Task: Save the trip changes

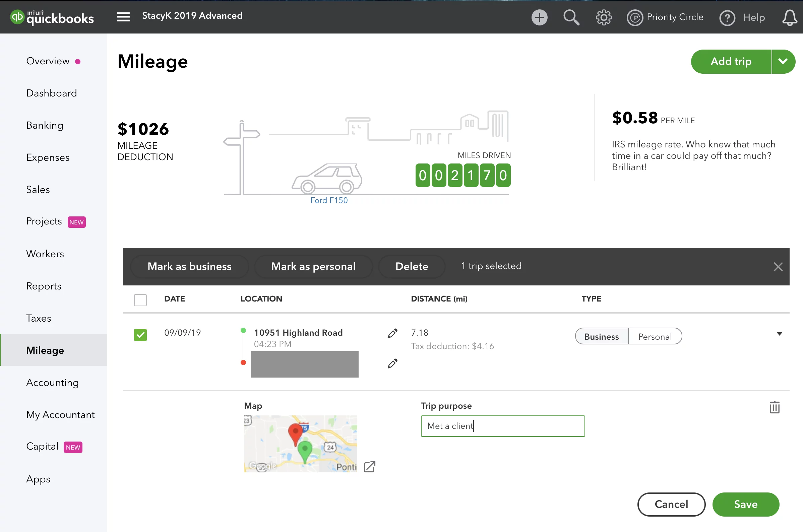Action: pyautogui.click(x=746, y=505)
